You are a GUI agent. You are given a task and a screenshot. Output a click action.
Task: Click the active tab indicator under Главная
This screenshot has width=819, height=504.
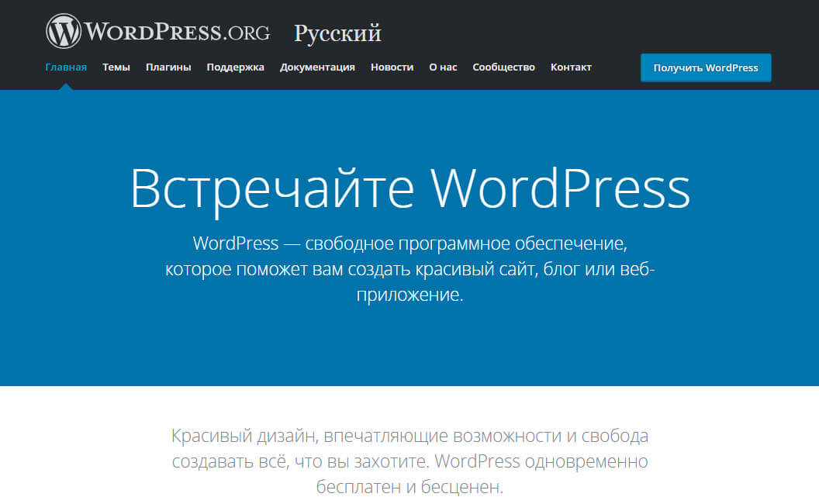point(66,86)
